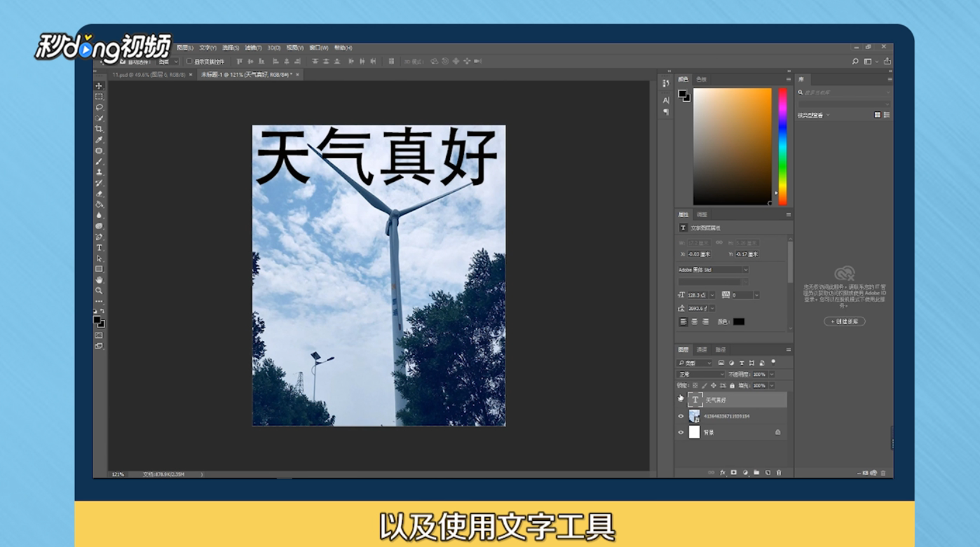Image resolution: width=980 pixels, height=547 pixels.
Task: Open the Paragraph panel icon in dock
Action: click(x=665, y=112)
